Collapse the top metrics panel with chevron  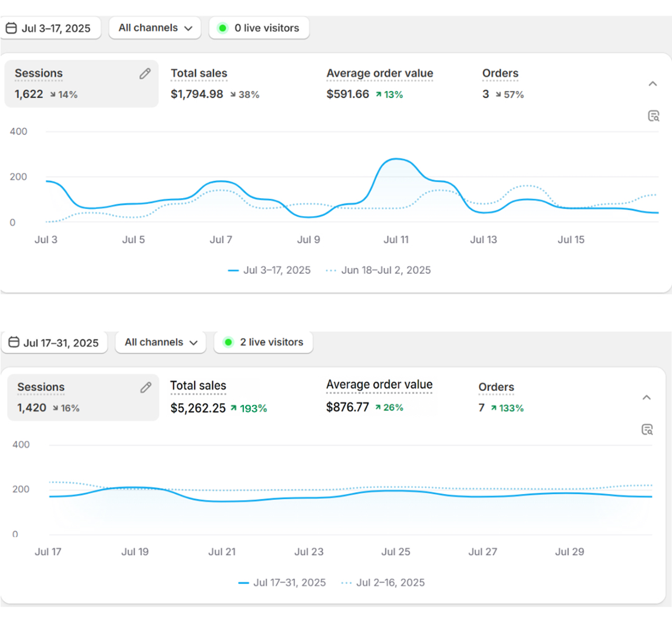pyautogui.click(x=653, y=84)
